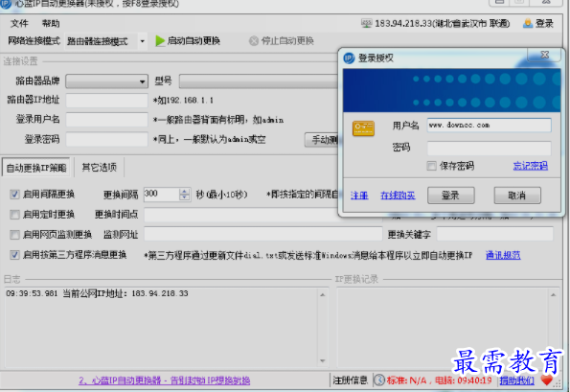Open the 型号 model combo box

tap(259, 81)
